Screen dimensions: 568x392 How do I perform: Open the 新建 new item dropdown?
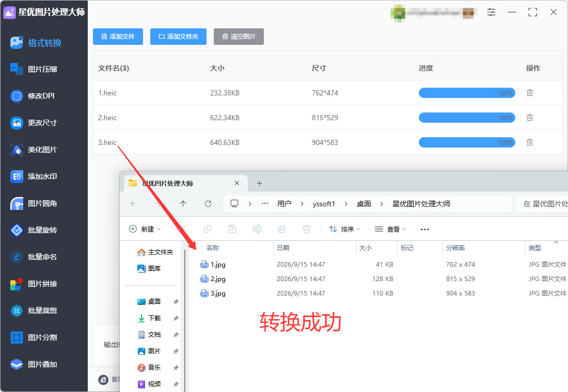(x=145, y=229)
